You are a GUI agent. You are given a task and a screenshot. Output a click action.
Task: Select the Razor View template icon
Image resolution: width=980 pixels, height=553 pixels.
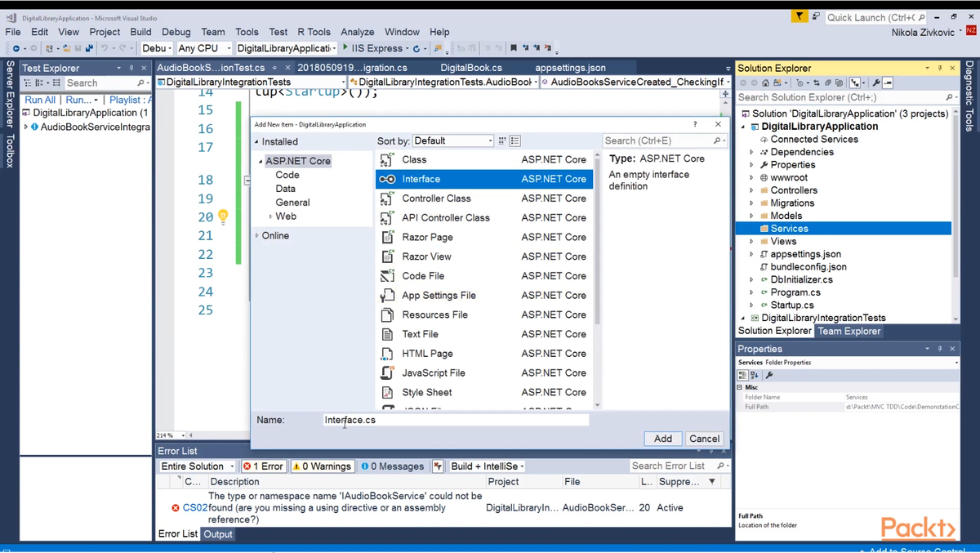click(x=387, y=256)
